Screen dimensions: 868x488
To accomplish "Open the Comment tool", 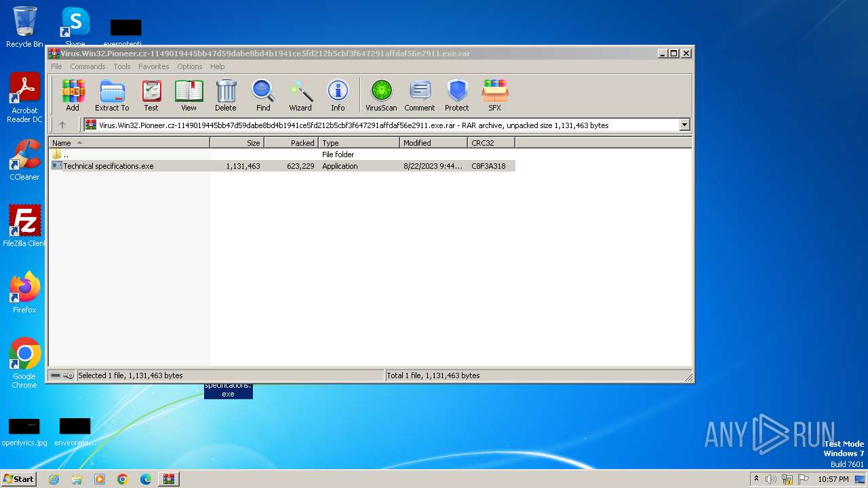I will tap(420, 95).
